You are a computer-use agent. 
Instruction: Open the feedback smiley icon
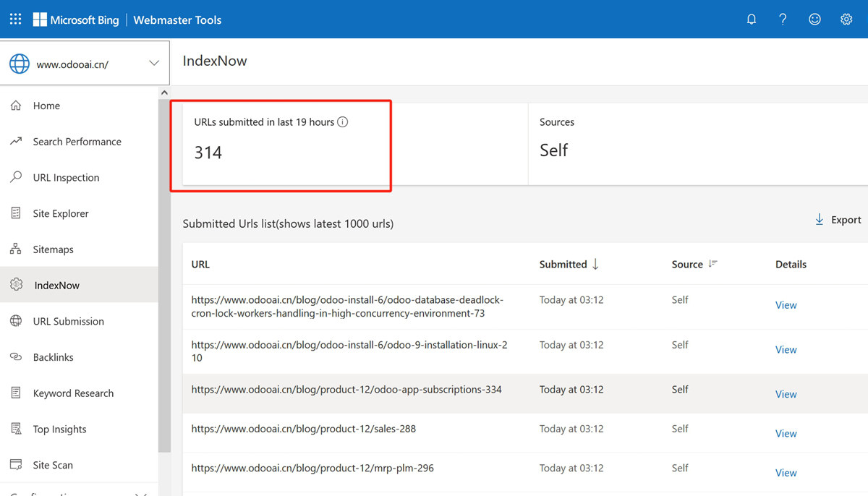(x=814, y=20)
